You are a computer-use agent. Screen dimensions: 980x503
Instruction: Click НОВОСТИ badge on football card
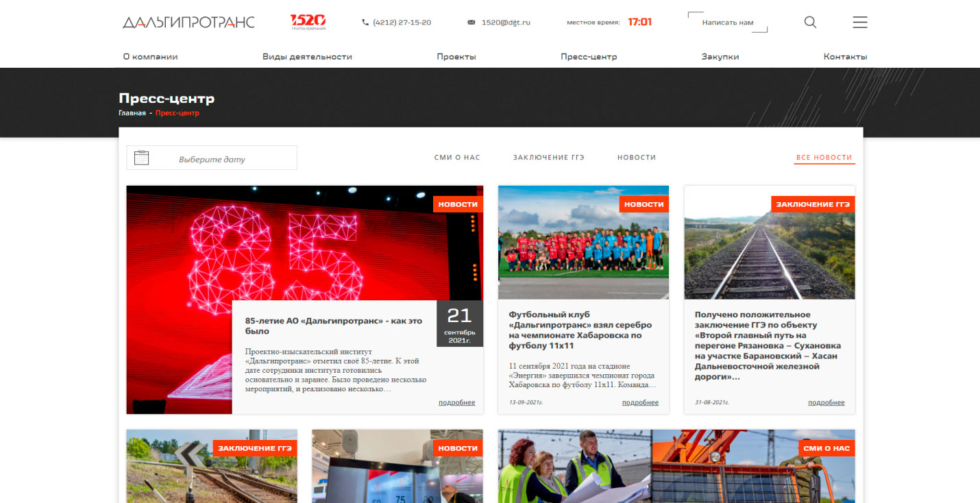[644, 204]
